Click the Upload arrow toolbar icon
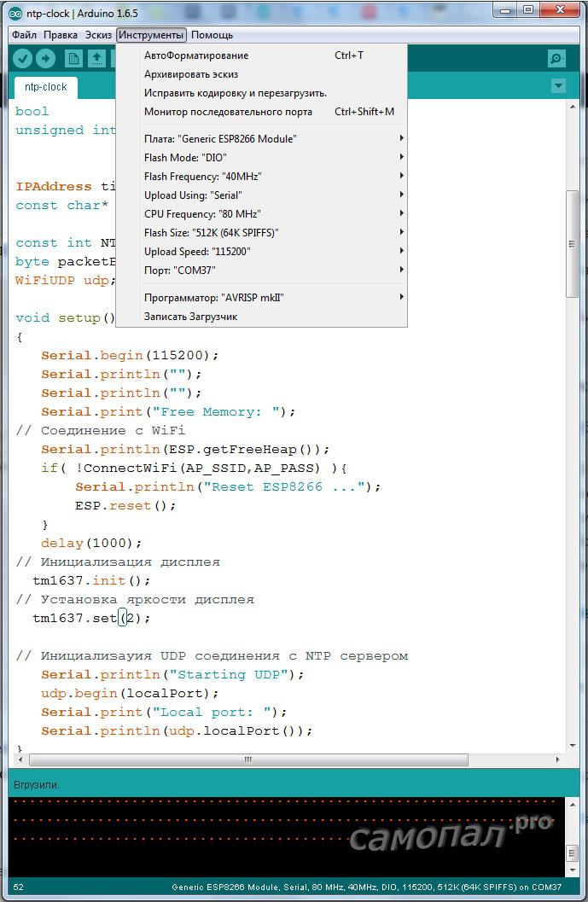The height and width of the screenshot is (902, 588). (x=45, y=58)
